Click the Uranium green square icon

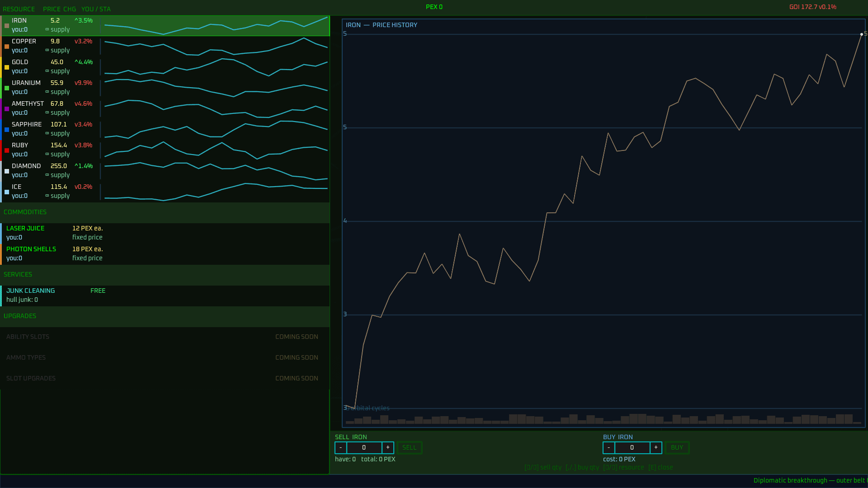click(7, 88)
